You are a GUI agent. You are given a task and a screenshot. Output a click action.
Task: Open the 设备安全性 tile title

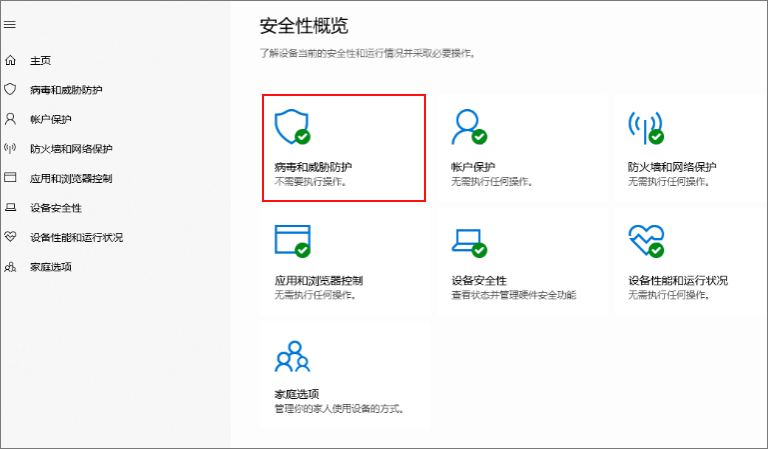click(479, 281)
